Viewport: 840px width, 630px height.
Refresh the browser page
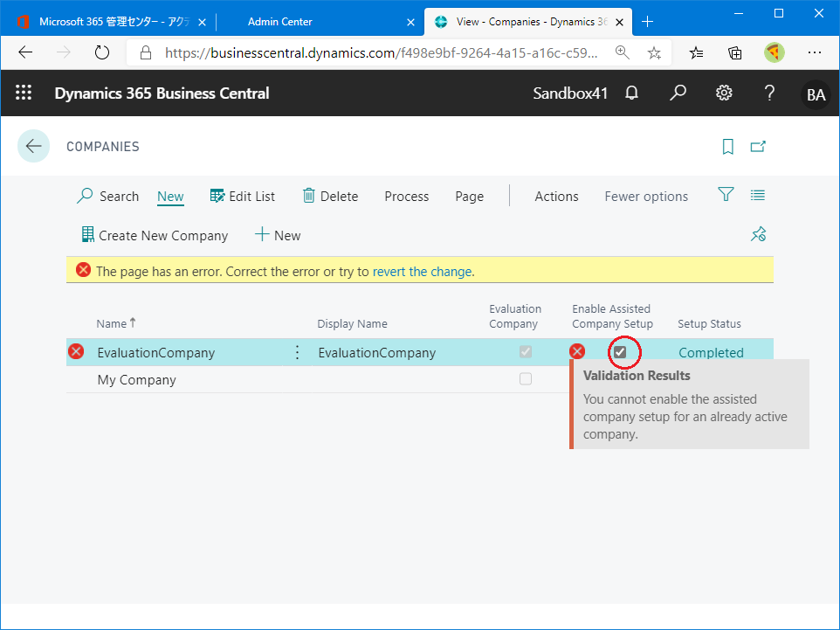pyautogui.click(x=102, y=52)
